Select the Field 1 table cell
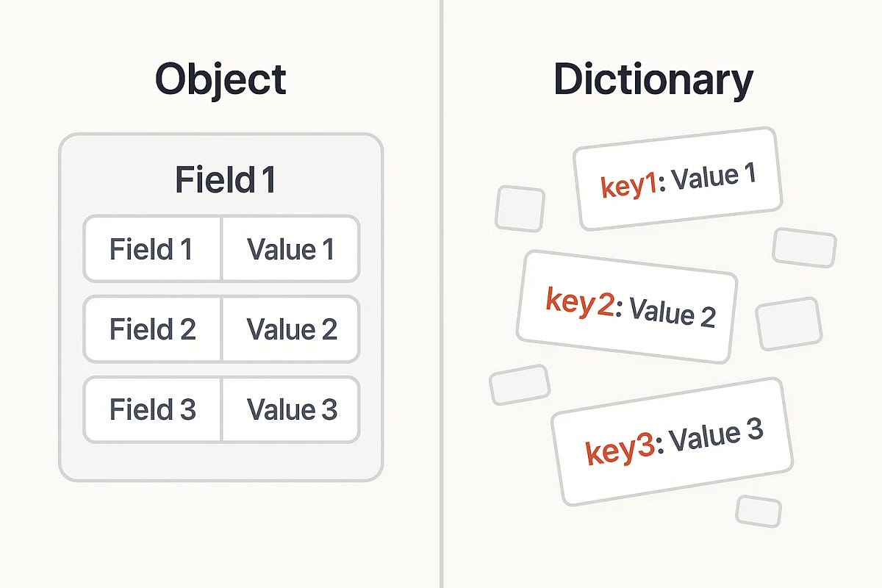 (152, 249)
